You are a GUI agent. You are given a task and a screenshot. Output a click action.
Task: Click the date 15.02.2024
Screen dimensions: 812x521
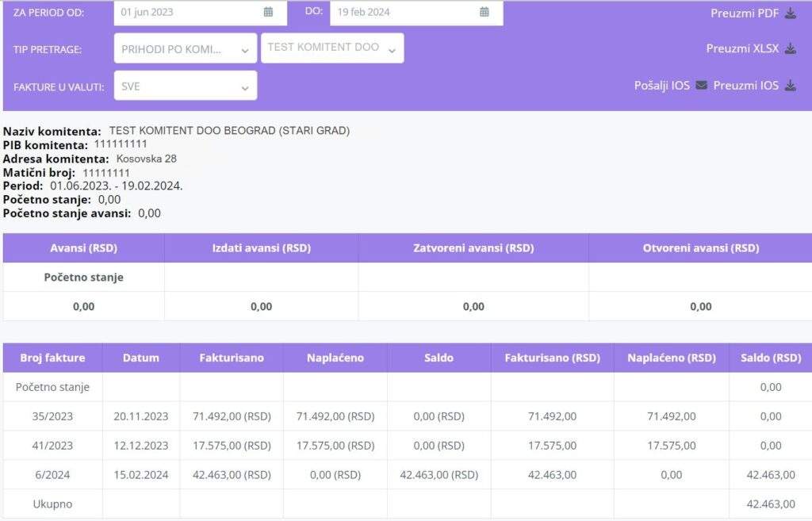point(141,474)
